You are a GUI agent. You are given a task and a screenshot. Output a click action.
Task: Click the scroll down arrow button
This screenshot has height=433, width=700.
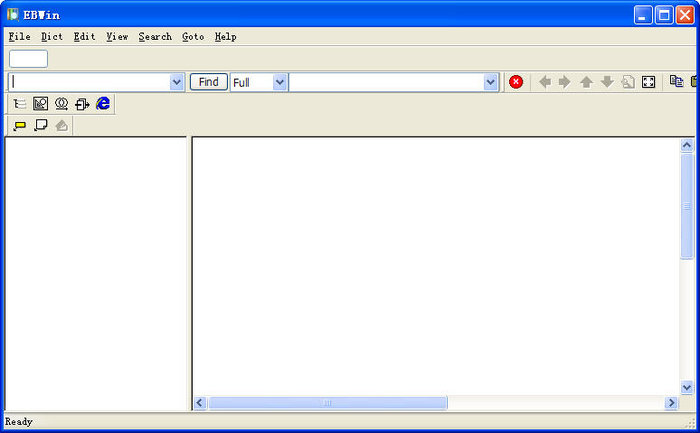[x=687, y=387]
